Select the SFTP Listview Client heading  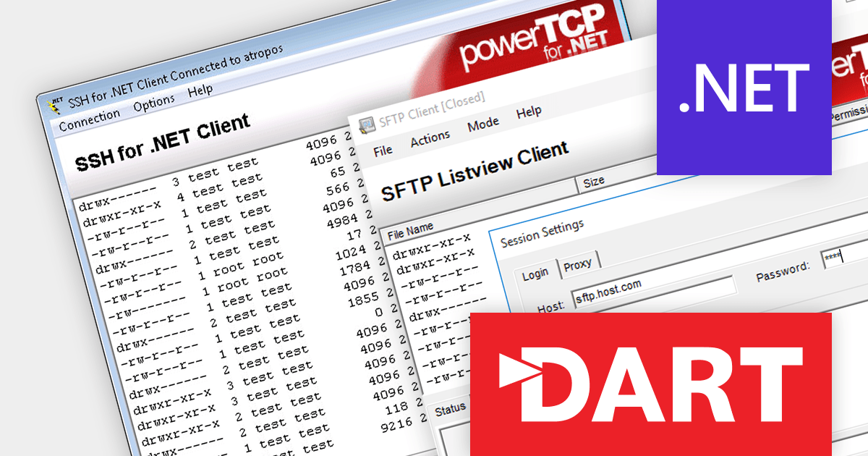pos(475,172)
